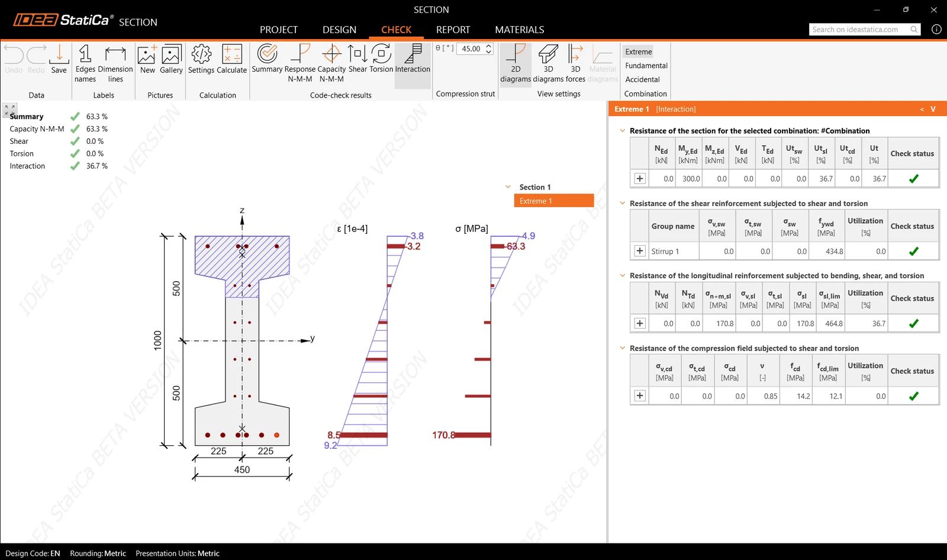Run the Calculate command
The height and width of the screenshot is (560, 947).
point(232,59)
